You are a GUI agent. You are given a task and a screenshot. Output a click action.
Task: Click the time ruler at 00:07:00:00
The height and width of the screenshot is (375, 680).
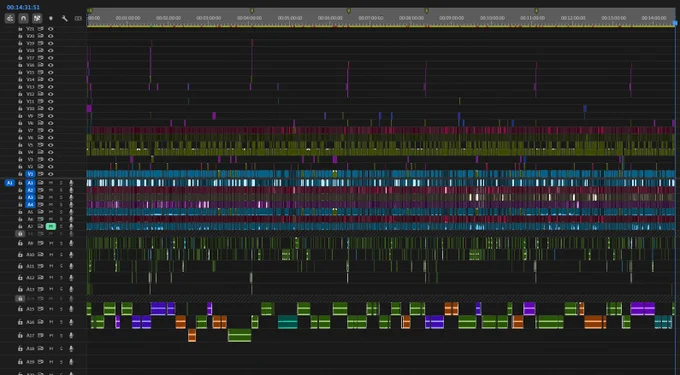click(x=371, y=18)
